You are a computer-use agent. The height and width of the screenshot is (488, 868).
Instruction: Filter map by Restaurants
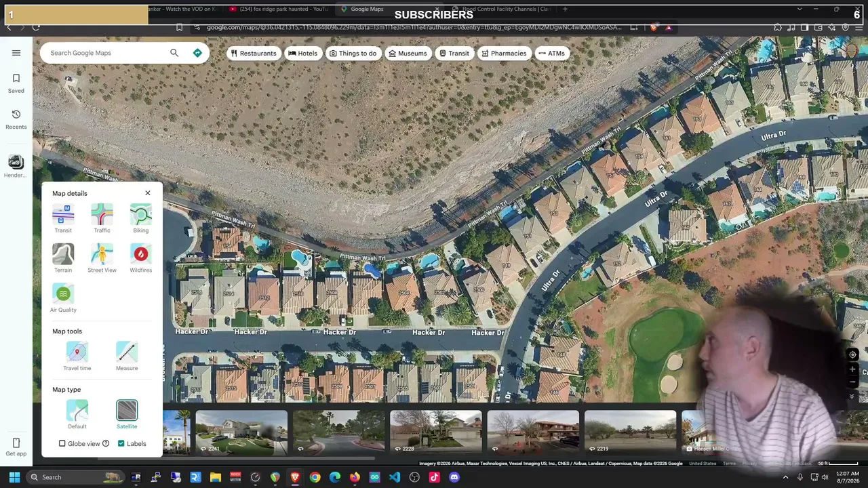coord(253,54)
